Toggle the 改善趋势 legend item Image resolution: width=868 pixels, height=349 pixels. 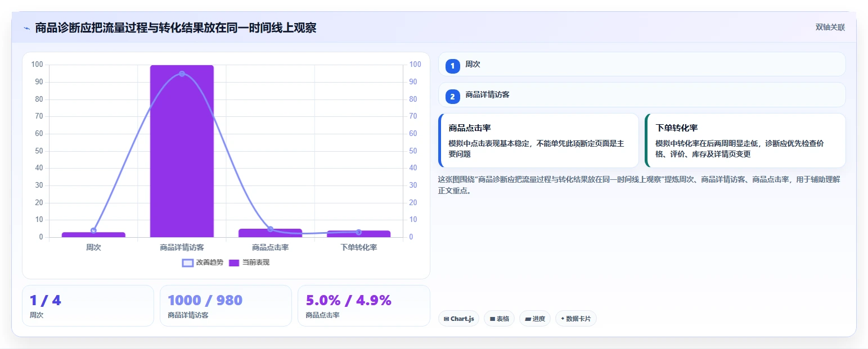[202, 262]
